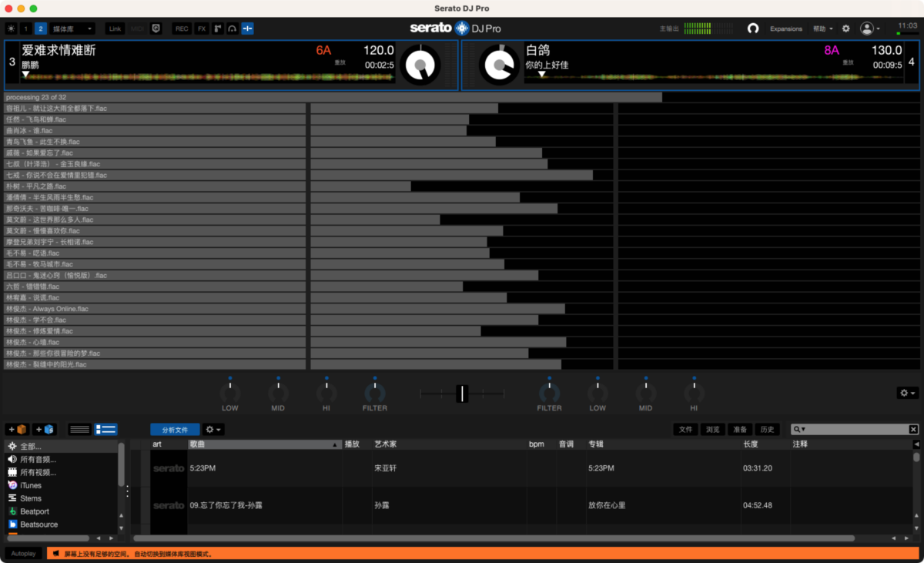Click the Serato headphone-ring icon near Expansions

coord(753,28)
